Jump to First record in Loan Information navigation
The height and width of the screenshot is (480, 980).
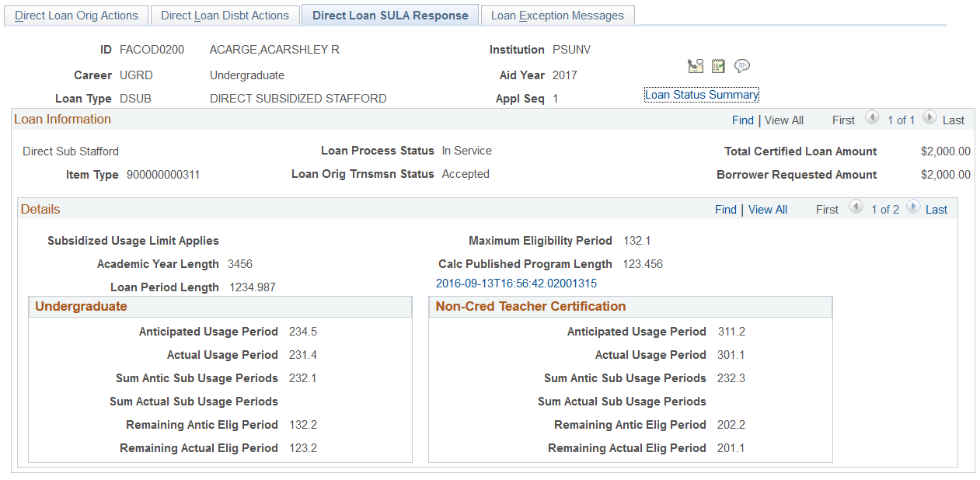click(842, 120)
